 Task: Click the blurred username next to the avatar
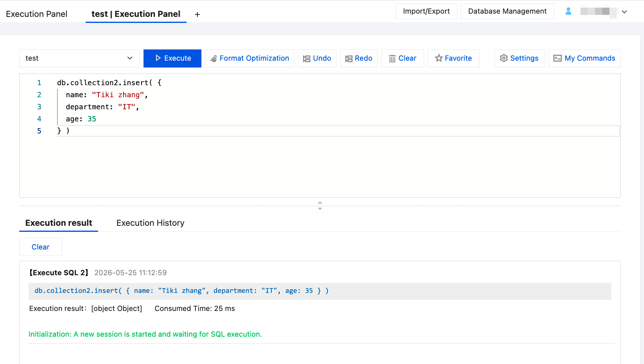pyautogui.click(x=598, y=12)
